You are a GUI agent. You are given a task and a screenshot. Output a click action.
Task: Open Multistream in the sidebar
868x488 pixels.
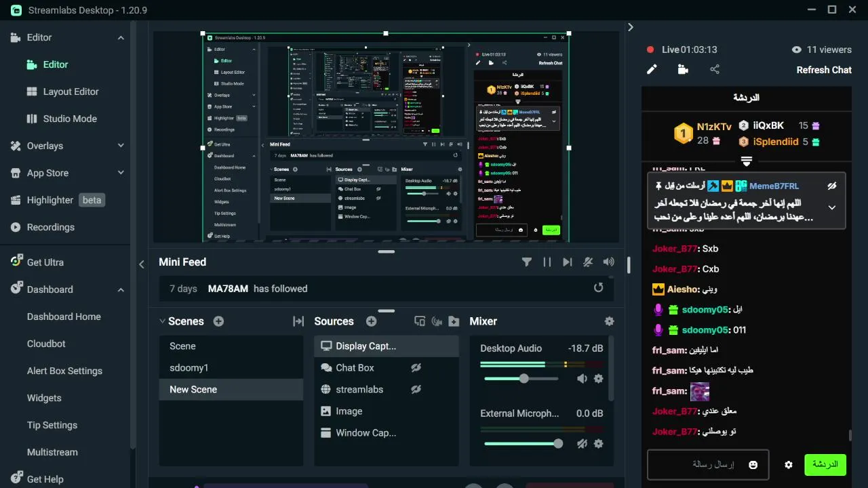pyautogui.click(x=52, y=452)
